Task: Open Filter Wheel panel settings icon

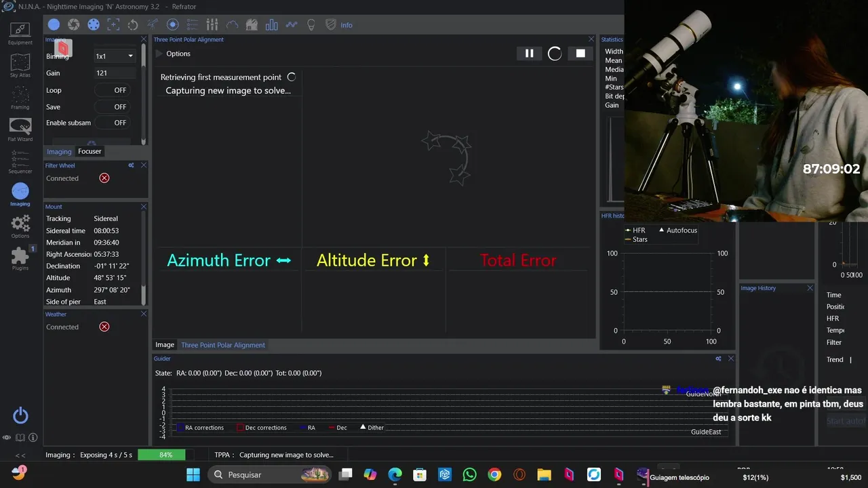Action: pyautogui.click(x=131, y=165)
